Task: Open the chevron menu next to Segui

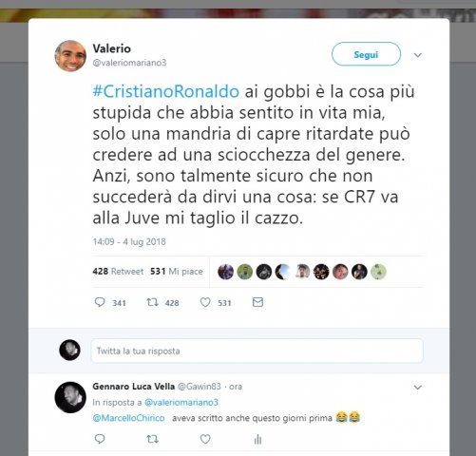Action: click(x=418, y=55)
